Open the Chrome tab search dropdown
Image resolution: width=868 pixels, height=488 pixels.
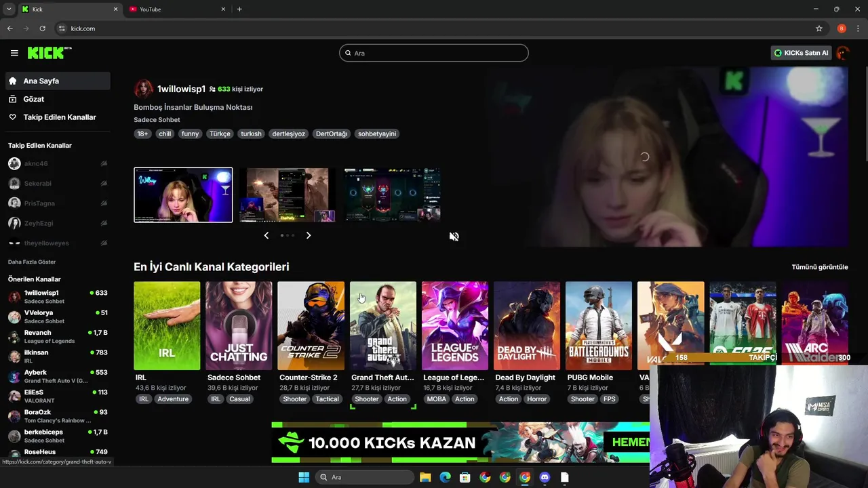click(x=9, y=9)
